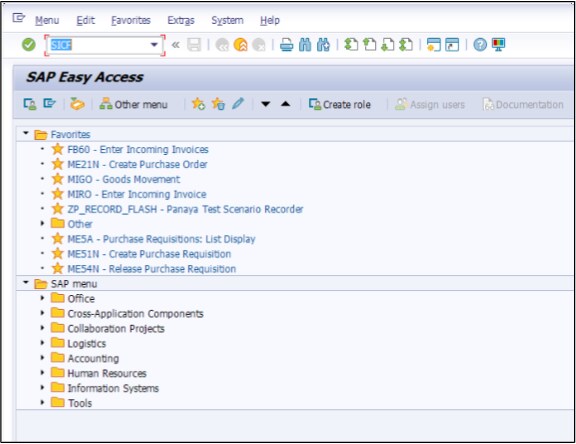Click the Cancel icon in standard toolbar
The height and width of the screenshot is (444, 576).
[x=259, y=45]
